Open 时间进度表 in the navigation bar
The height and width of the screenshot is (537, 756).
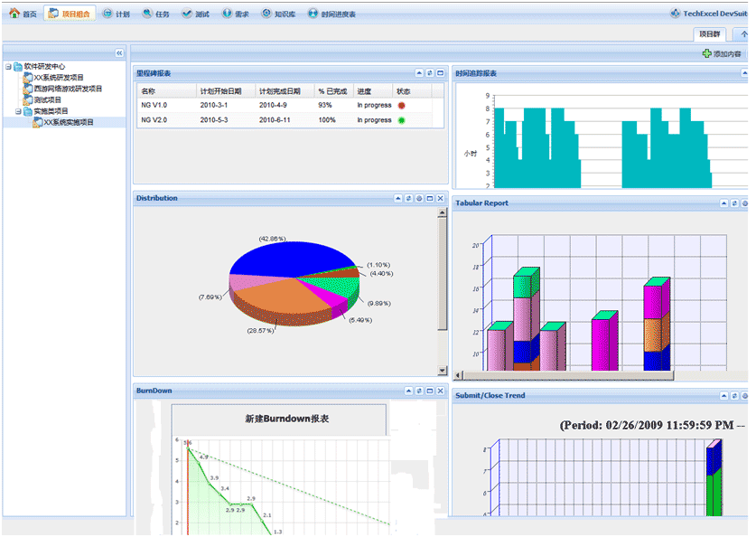331,14
